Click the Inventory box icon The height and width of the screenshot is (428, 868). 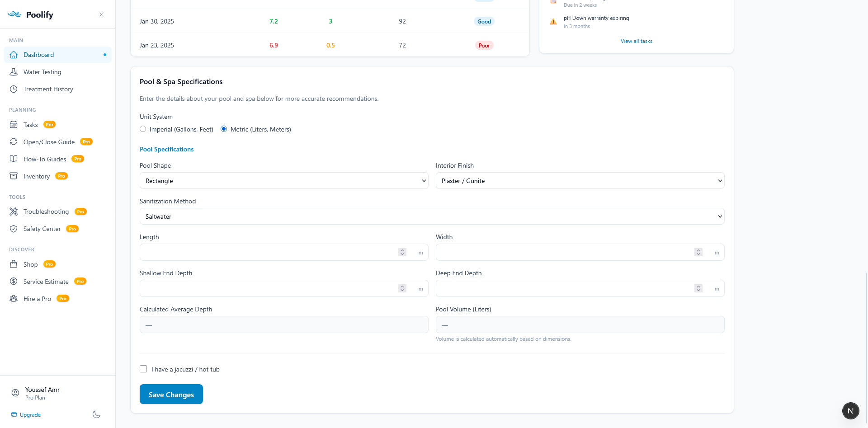click(14, 176)
